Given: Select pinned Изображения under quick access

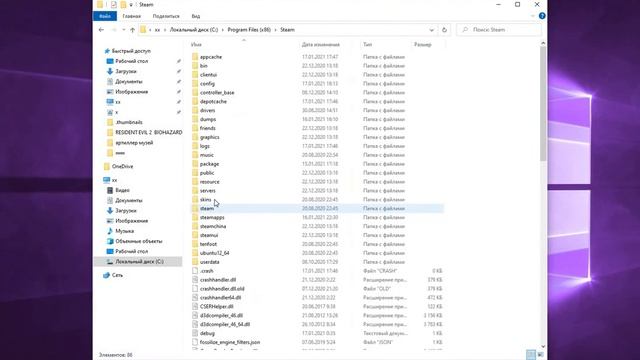Looking at the screenshot, I should click(x=131, y=92).
